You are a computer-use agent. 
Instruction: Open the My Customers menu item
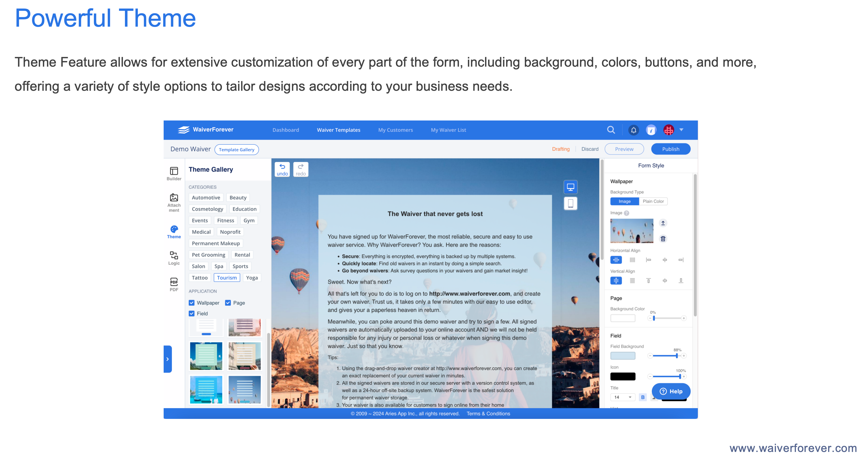coord(395,130)
